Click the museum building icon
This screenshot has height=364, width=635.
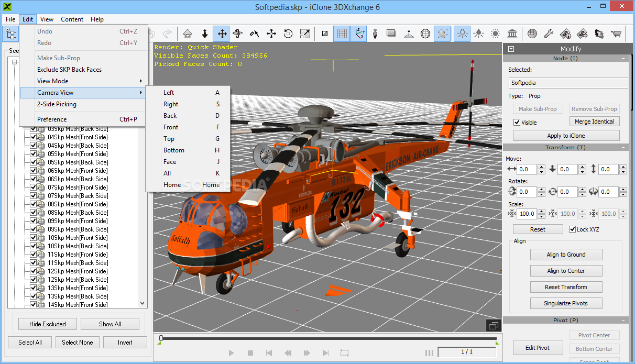[512, 34]
